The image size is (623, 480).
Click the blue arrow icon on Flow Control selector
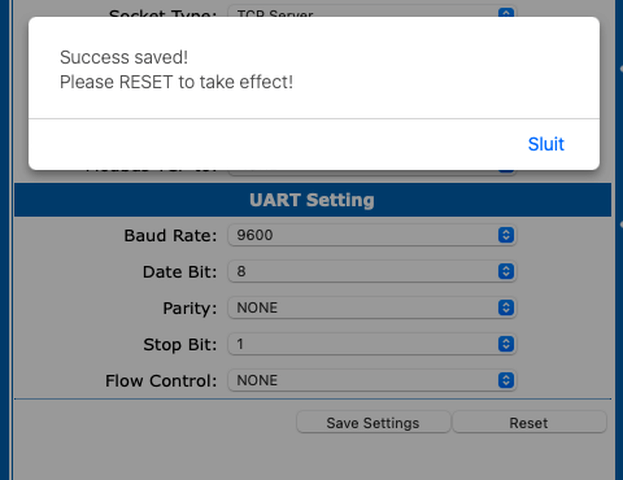coord(506,380)
